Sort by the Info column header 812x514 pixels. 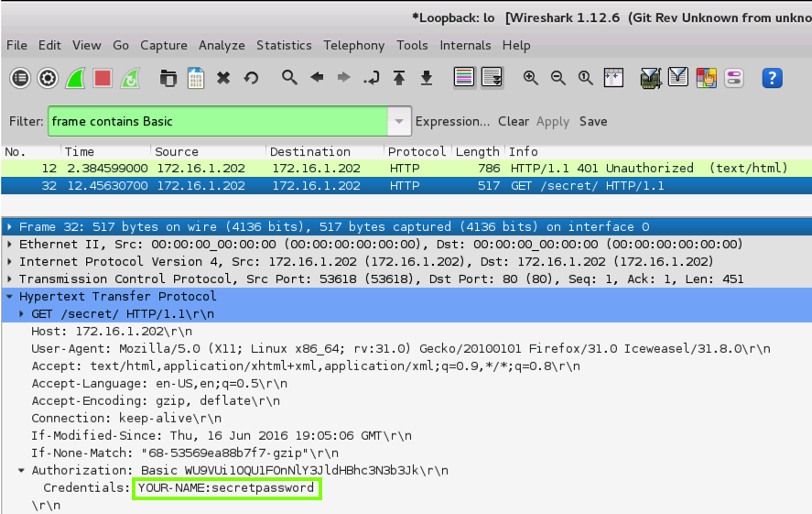tap(658, 152)
